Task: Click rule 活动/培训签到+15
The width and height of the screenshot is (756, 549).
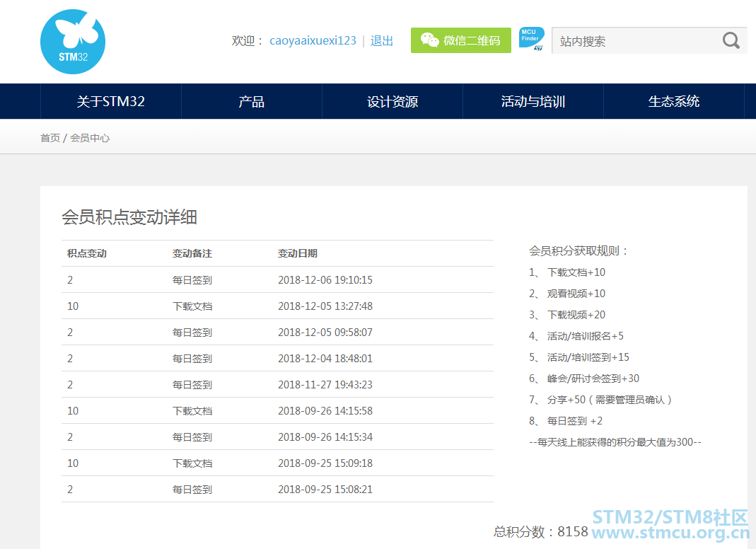Action: 588,357
